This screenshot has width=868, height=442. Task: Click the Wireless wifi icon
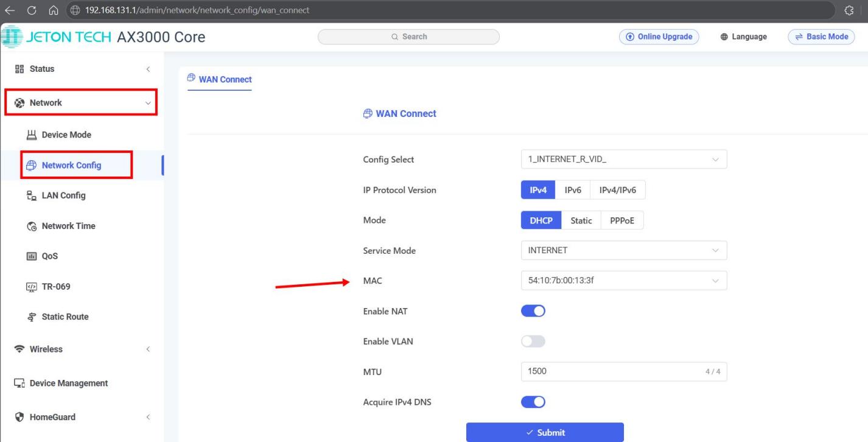(x=19, y=349)
